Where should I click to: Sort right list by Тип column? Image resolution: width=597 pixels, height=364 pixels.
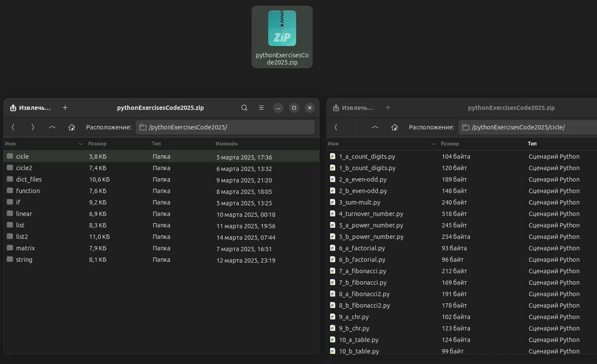pyautogui.click(x=532, y=144)
